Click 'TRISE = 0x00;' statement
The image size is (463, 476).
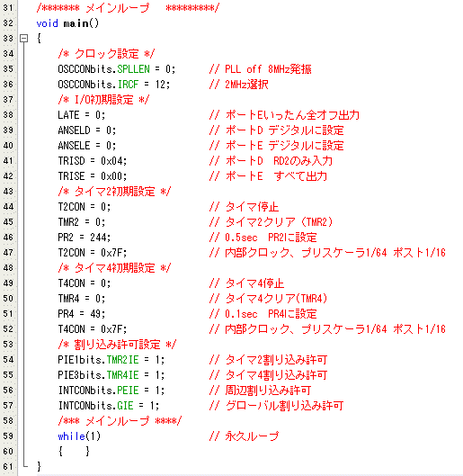click(x=93, y=176)
